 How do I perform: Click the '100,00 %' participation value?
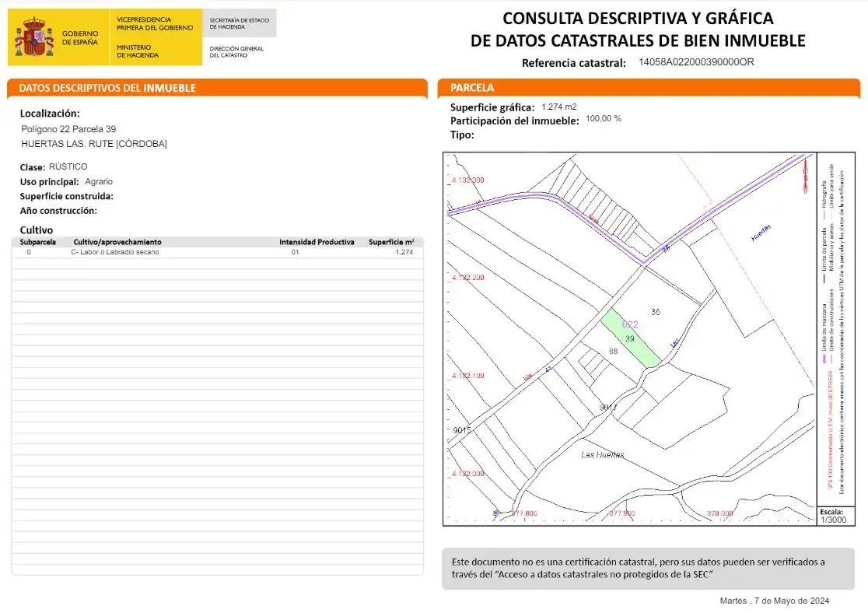tap(604, 118)
